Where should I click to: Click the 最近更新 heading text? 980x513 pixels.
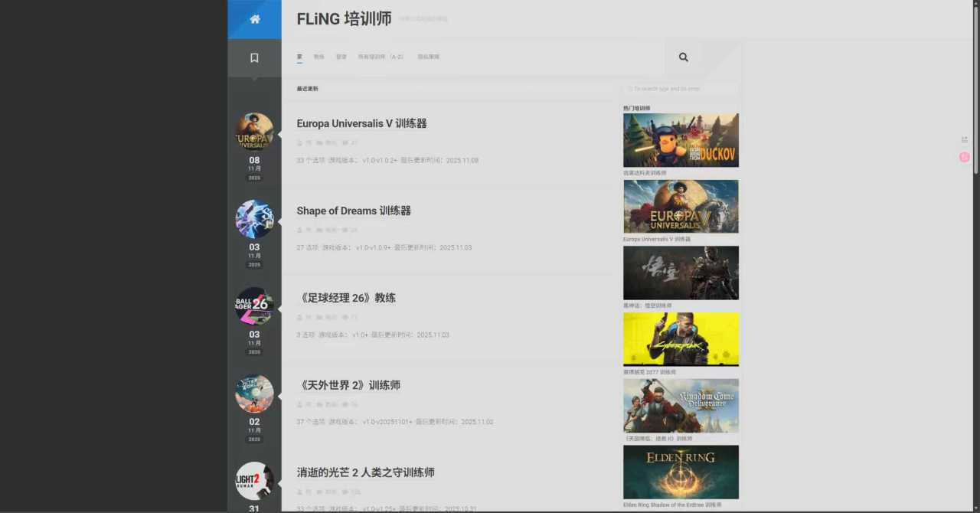[307, 89]
